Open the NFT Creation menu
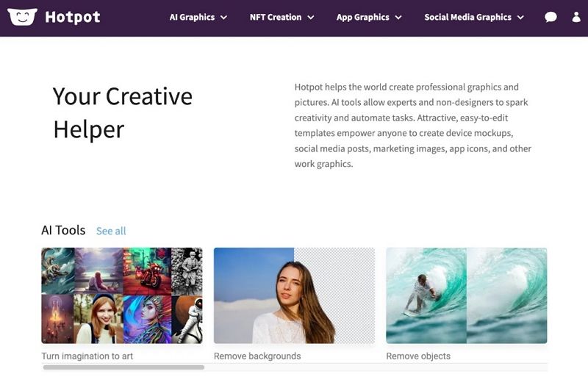Image resolution: width=588 pixels, height=377 pixels. [x=276, y=17]
